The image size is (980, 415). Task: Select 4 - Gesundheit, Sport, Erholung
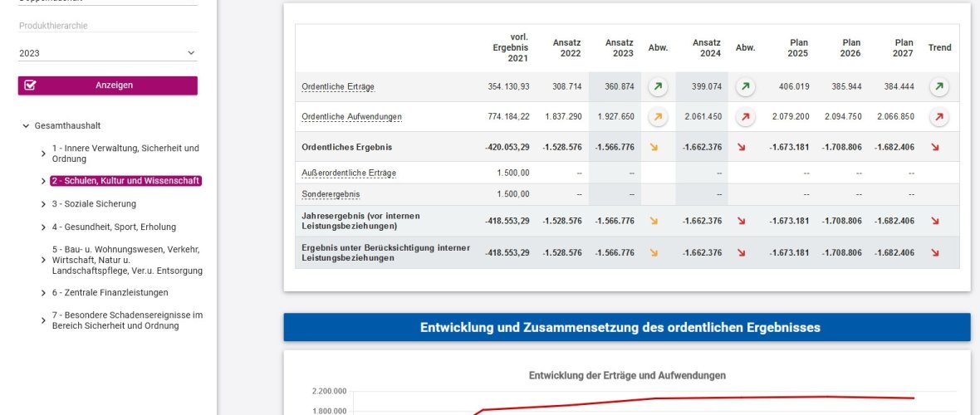(x=114, y=227)
